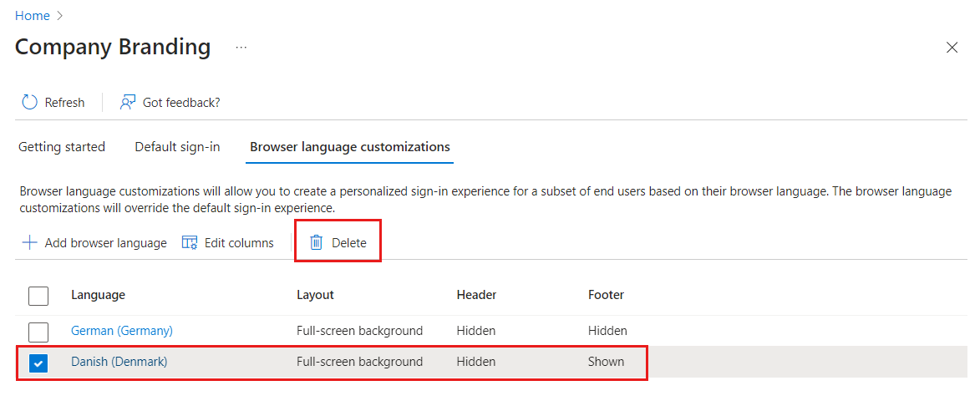The width and height of the screenshot is (980, 406).
Task: Click the plus icon for Add browser language
Action: tap(29, 243)
